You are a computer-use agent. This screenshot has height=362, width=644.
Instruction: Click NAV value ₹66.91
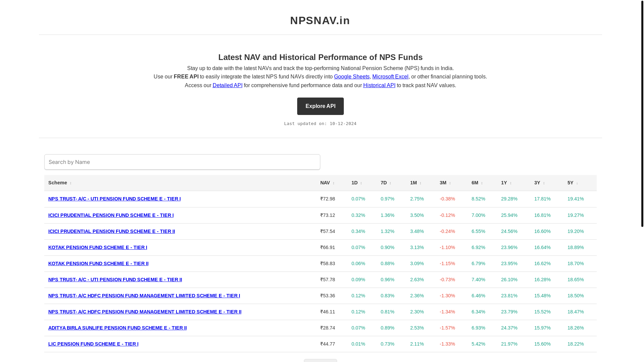pyautogui.click(x=327, y=247)
